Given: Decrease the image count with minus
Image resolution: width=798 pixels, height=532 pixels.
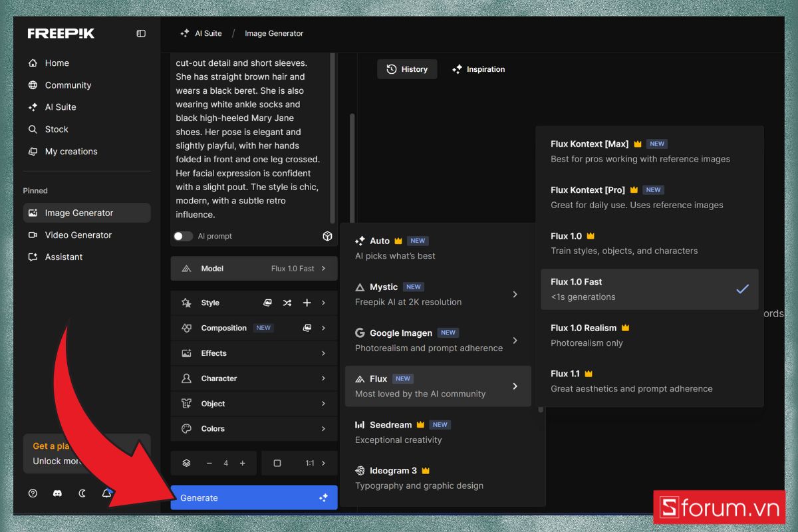Looking at the screenshot, I should pos(209,463).
